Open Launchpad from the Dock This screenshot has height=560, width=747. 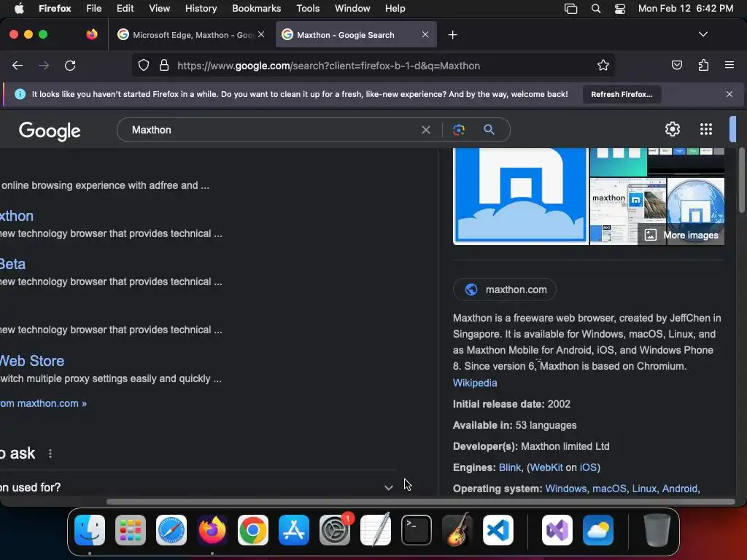(x=131, y=530)
